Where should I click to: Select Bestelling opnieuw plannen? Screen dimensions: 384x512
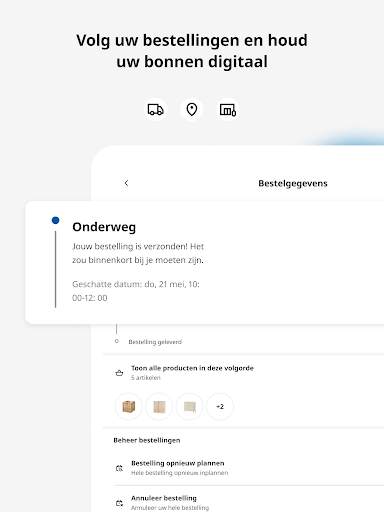[178, 463]
